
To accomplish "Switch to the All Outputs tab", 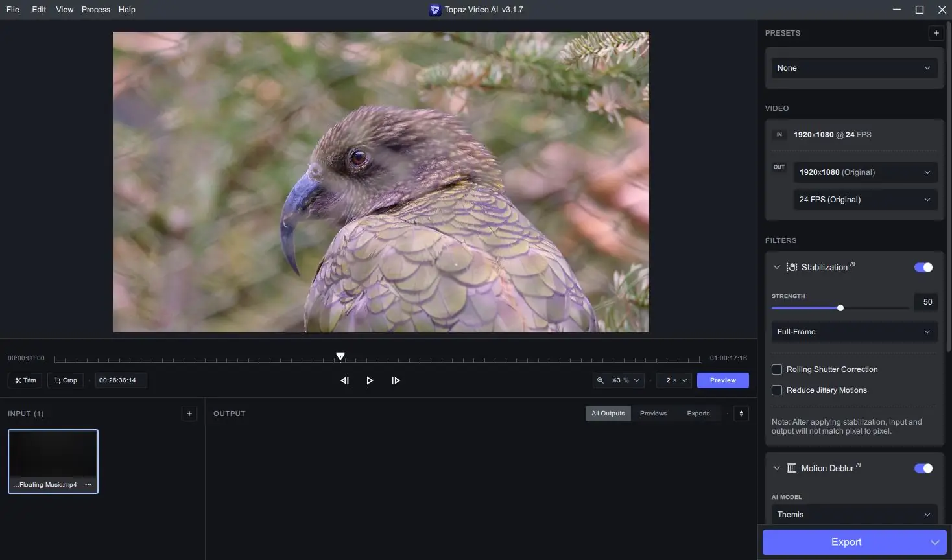I will [x=608, y=414].
